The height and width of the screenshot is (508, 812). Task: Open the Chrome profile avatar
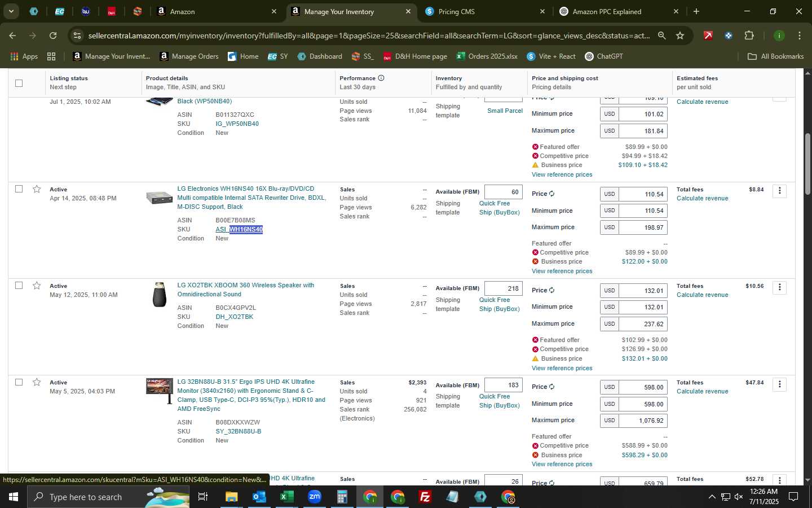tap(779, 36)
